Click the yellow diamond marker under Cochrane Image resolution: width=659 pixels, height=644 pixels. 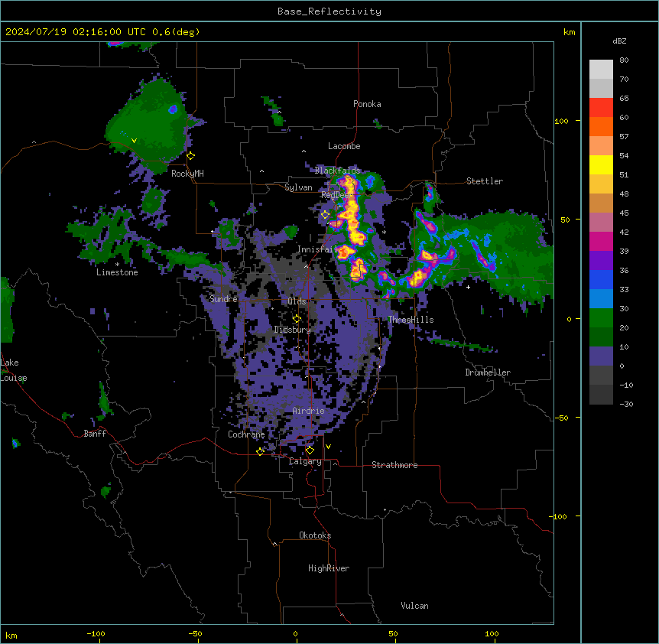point(260,451)
